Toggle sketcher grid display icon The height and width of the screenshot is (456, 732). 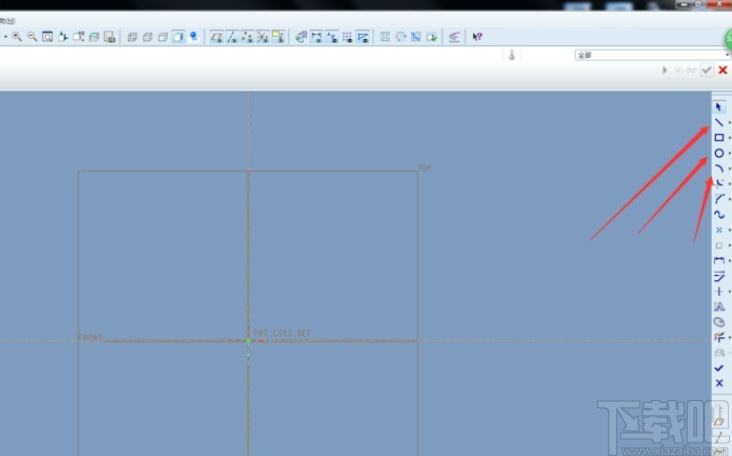point(347,36)
